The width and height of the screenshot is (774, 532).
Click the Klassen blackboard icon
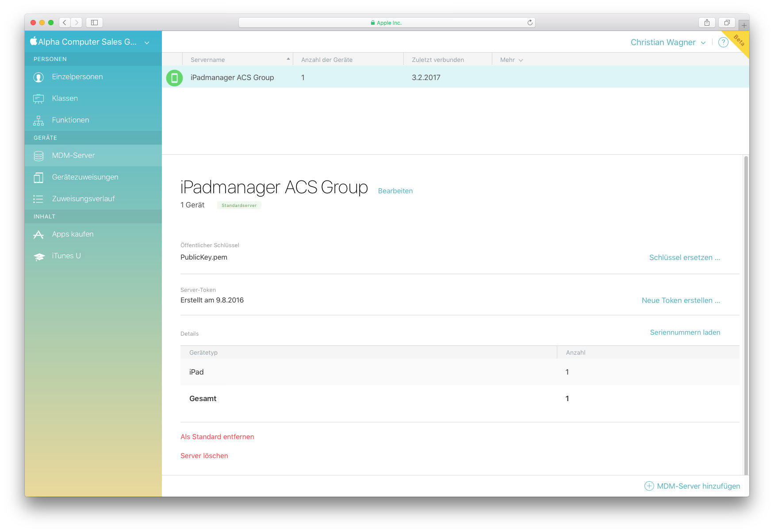click(x=38, y=99)
